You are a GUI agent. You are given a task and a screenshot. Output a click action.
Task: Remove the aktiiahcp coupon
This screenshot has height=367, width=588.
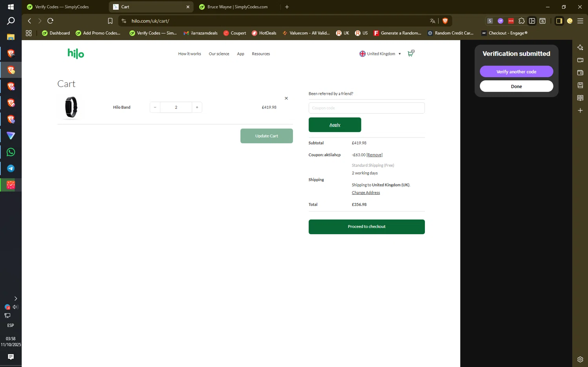click(x=374, y=155)
